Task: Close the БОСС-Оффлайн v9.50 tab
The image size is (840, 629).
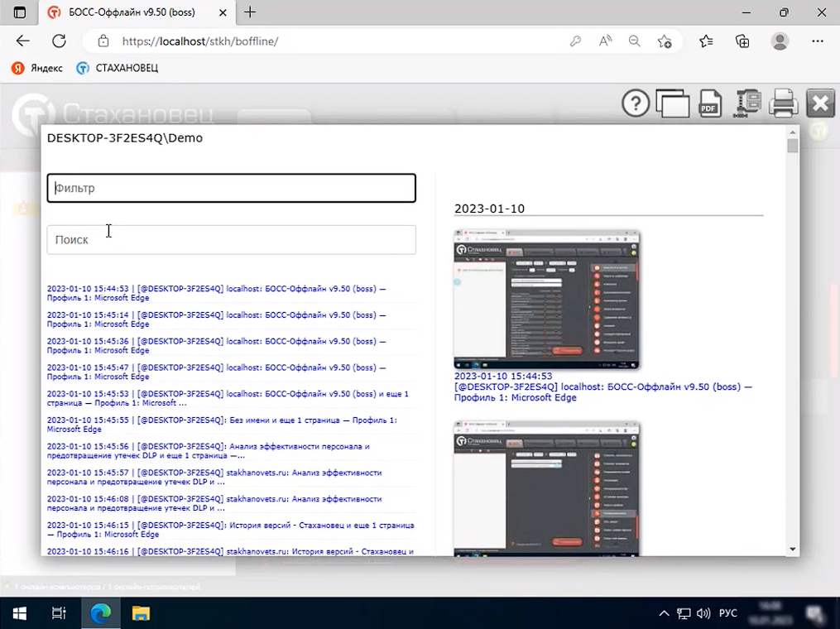Action: [x=223, y=12]
